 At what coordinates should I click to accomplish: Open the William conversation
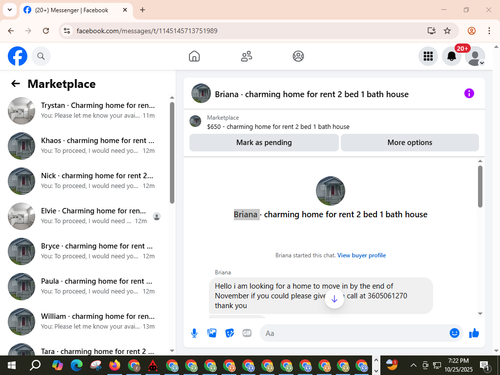[x=86, y=321]
